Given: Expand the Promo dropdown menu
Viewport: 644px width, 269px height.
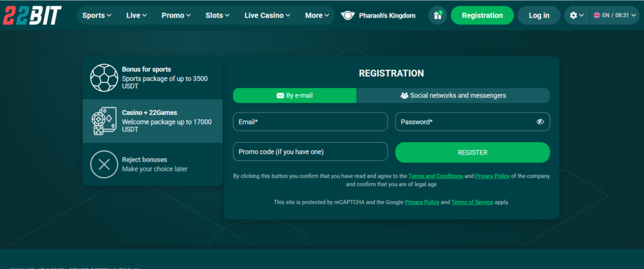Looking at the screenshot, I should 176,16.
